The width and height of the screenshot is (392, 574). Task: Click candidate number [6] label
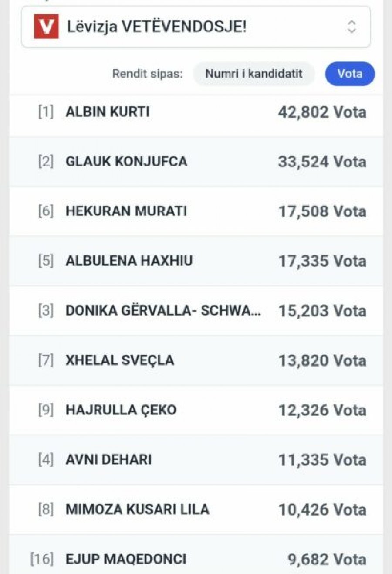(x=46, y=211)
